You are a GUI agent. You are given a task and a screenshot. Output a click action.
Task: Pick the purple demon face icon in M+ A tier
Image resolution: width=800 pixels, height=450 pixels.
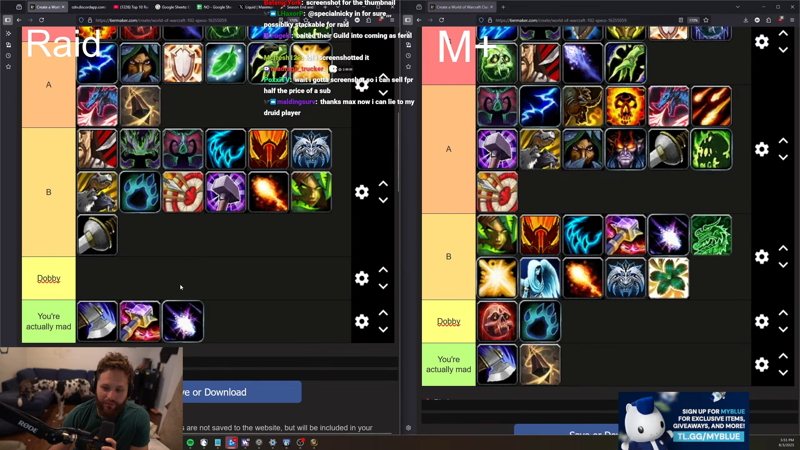tap(626, 149)
